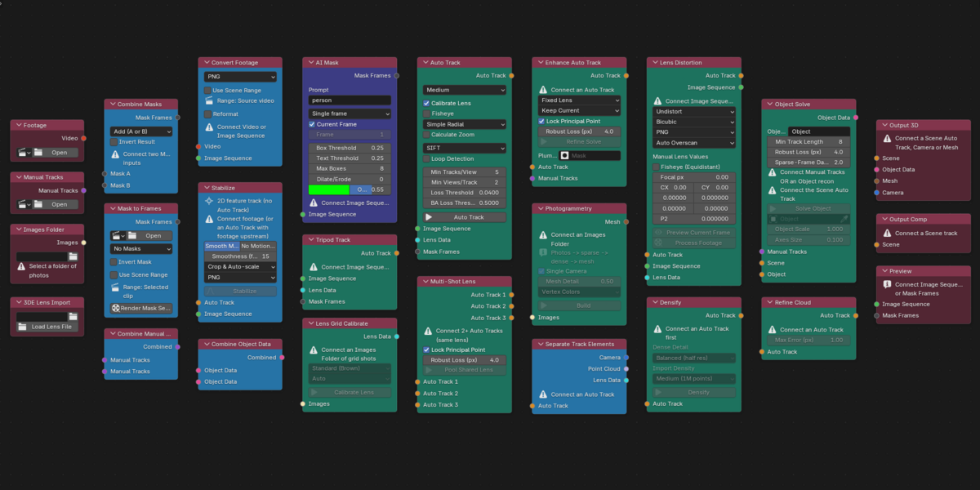Click folder icon beside 3DE Lens Import path
980x490 pixels.
pos(73,316)
